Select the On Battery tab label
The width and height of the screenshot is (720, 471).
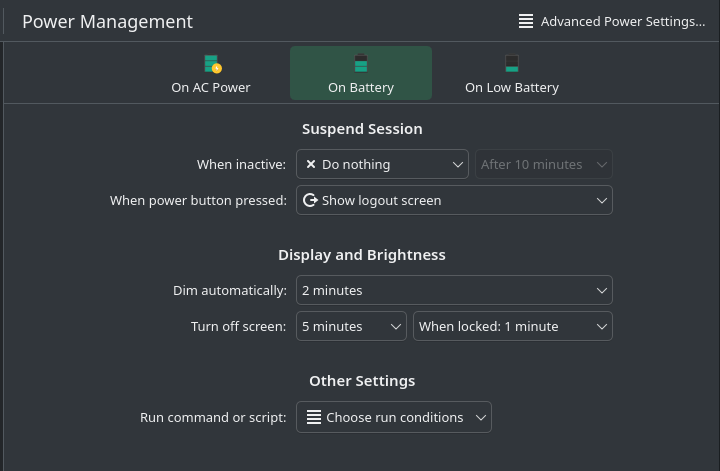click(361, 87)
